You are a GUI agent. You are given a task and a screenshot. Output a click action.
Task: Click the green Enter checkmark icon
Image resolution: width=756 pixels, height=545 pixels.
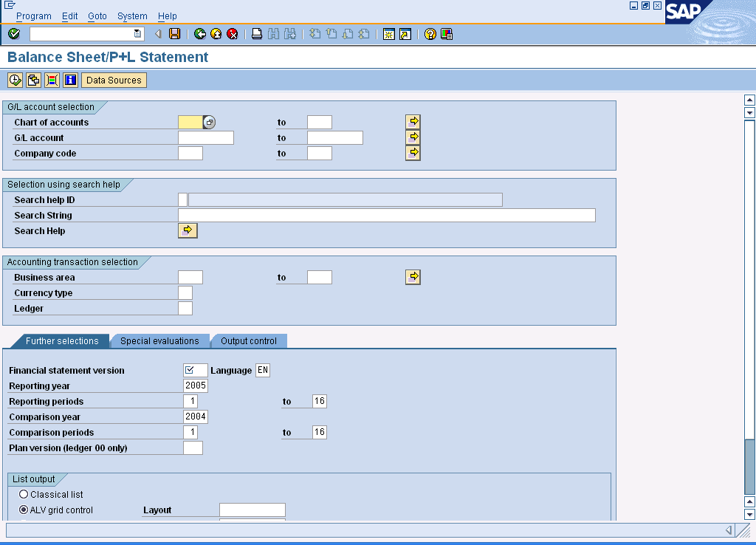pyautogui.click(x=14, y=34)
